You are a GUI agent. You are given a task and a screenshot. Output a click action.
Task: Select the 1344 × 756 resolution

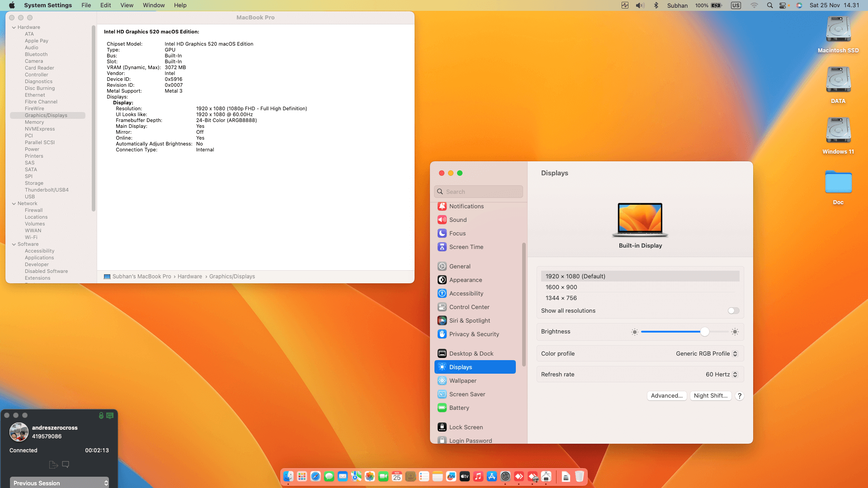tap(640, 298)
